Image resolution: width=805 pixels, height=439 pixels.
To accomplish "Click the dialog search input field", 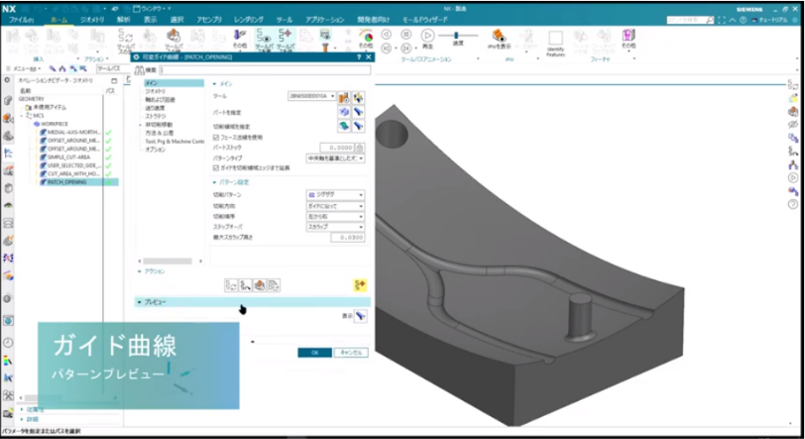I will [x=265, y=70].
